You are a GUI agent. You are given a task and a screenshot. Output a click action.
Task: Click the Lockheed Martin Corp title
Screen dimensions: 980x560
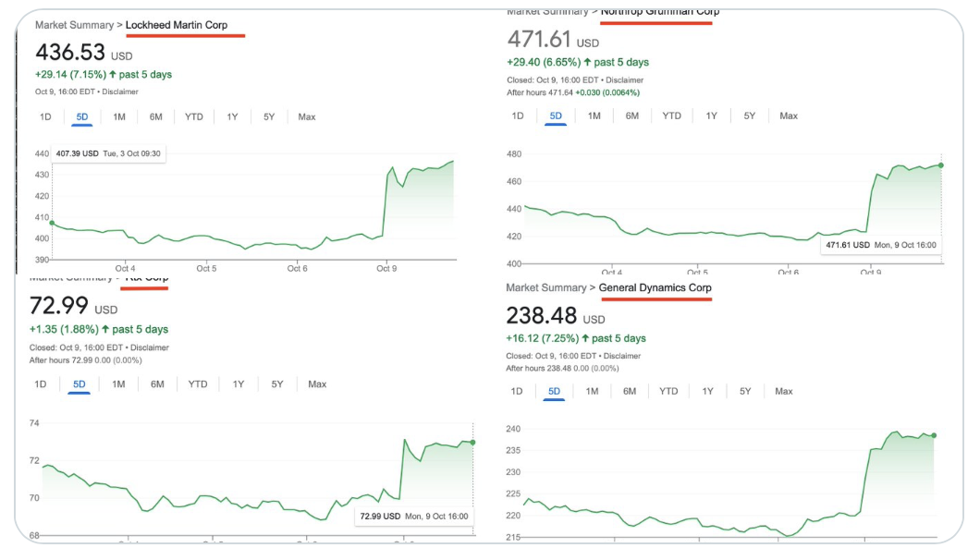point(177,25)
